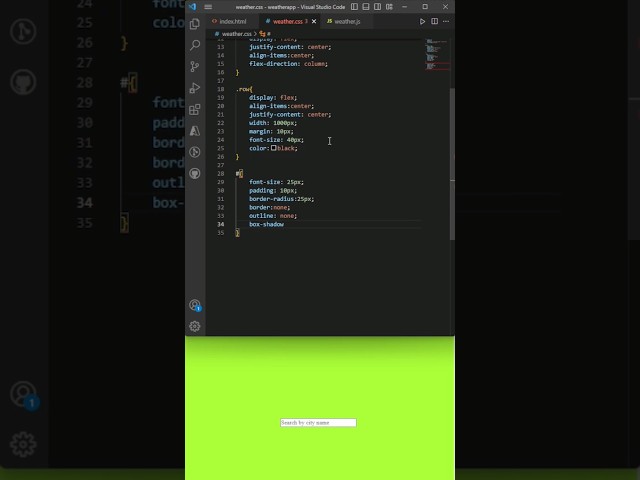640x480 pixels.
Task: Run the file with the play button
Action: pos(422,21)
